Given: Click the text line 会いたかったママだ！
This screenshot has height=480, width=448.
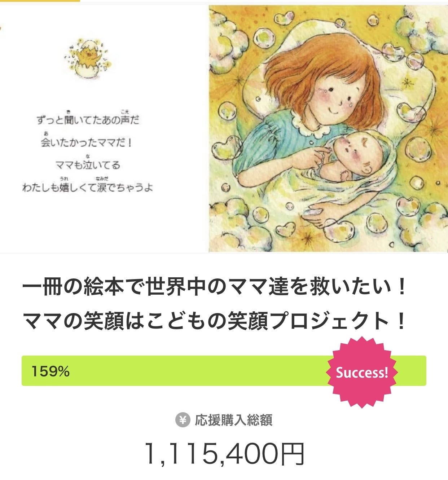Looking at the screenshot, I should point(87,142).
